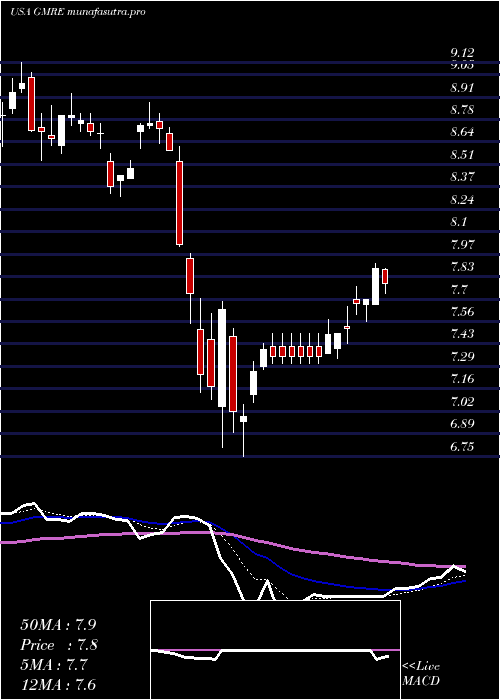Image resolution: width=500 pixels, height=700 pixels.
Task: Select the 6.89 price axis label
Action: coord(462,424)
